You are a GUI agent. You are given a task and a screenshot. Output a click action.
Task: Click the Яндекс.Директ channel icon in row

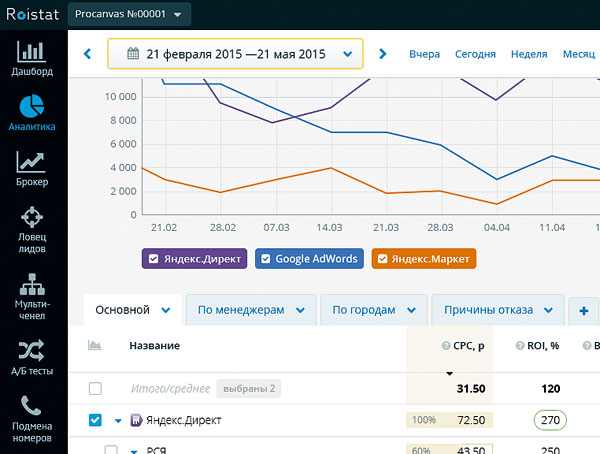[136, 420]
